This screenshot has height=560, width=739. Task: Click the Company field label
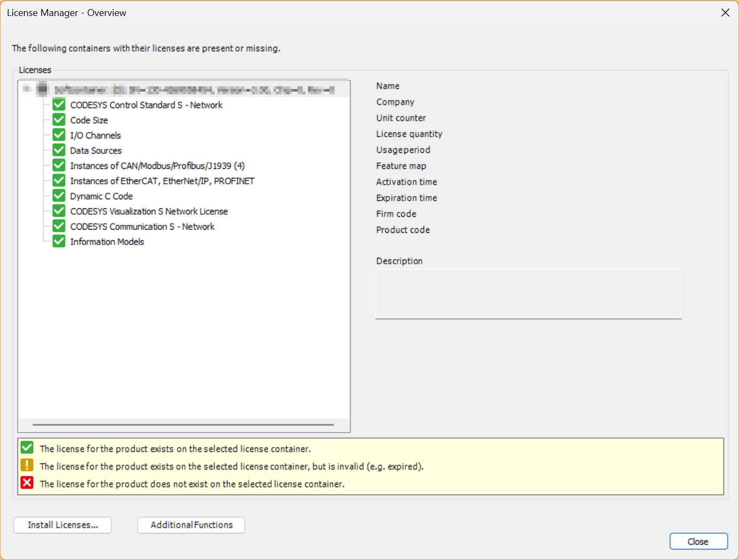tap(395, 102)
